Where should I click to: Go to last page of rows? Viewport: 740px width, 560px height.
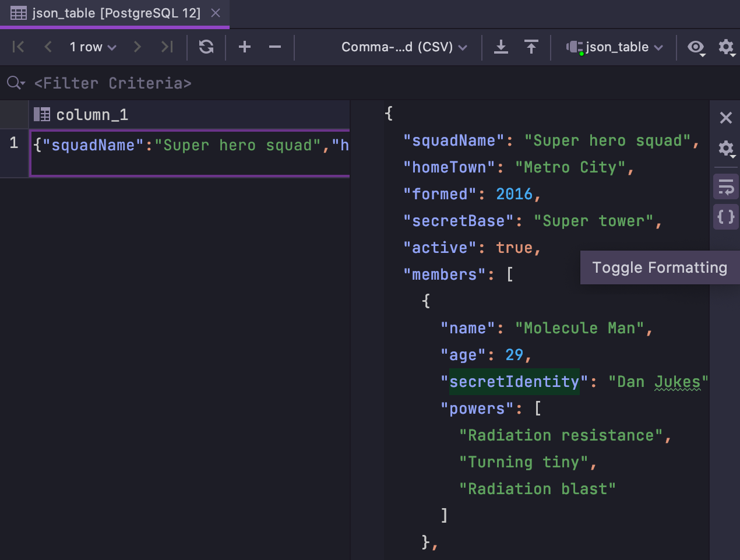(167, 47)
